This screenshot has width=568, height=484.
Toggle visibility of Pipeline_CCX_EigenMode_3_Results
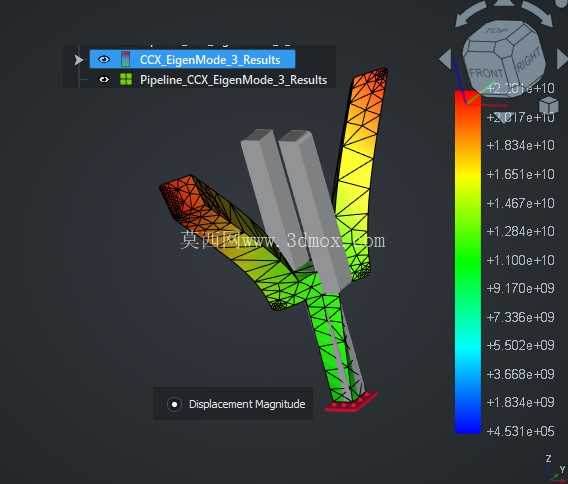coord(104,79)
